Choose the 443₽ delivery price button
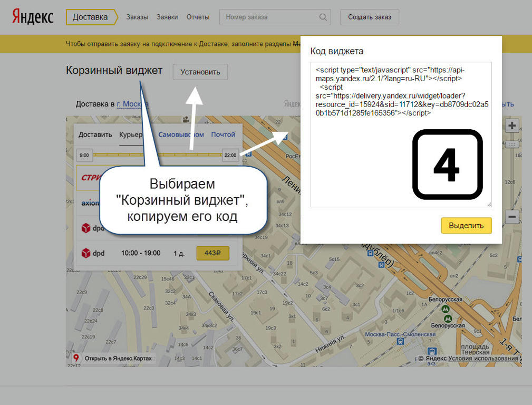 coord(212,253)
